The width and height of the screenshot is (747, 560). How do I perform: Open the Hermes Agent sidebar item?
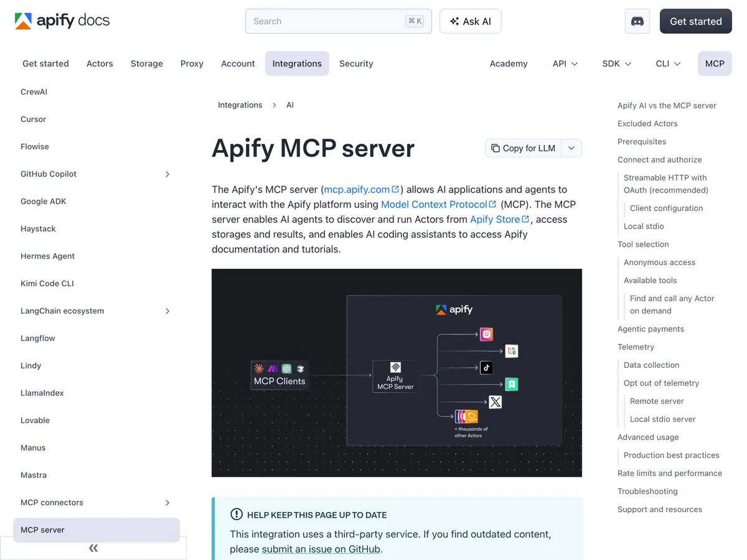tap(48, 256)
